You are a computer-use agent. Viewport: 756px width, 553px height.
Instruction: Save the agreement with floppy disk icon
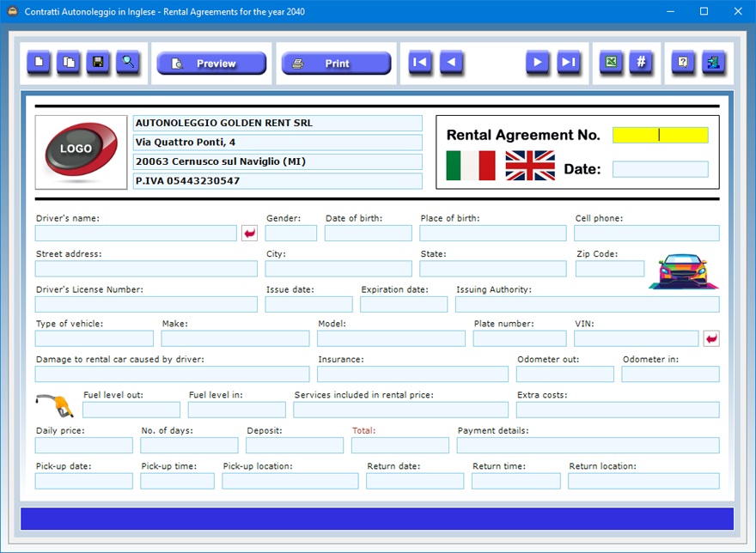[98, 63]
